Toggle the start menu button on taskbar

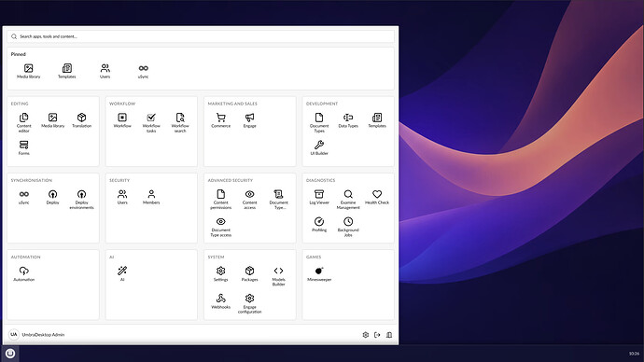tap(10, 354)
